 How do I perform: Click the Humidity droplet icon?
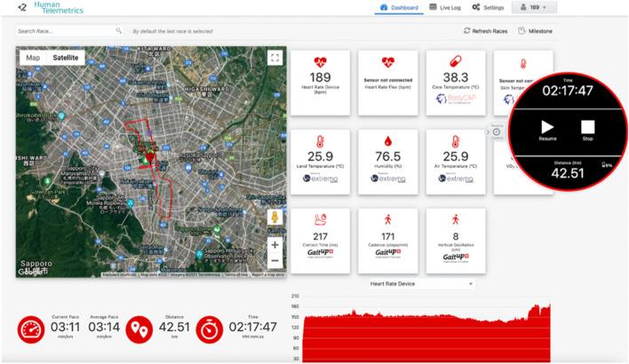coord(387,141)
